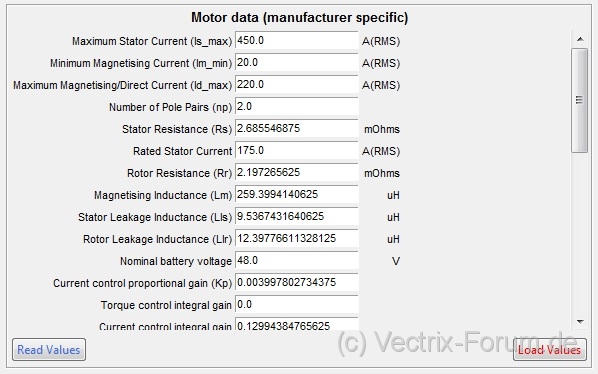Click the Read Values button
Screen dimensions: 598x374
point(49,350)
